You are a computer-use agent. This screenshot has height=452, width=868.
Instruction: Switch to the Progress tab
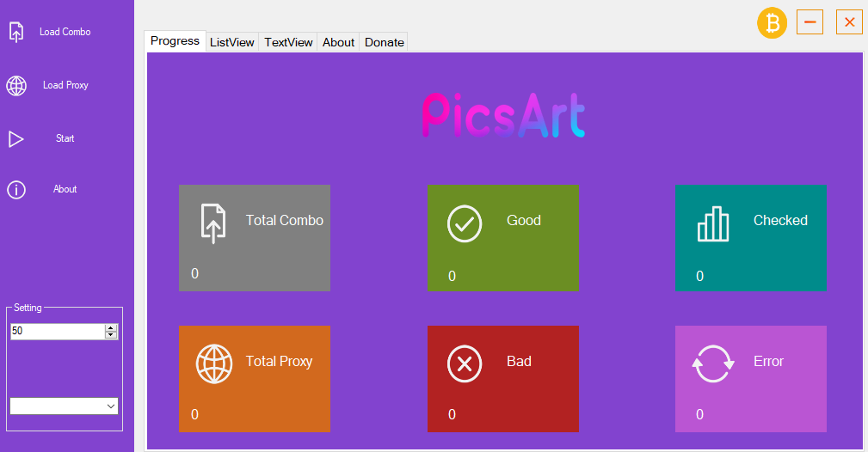[175, 41]
